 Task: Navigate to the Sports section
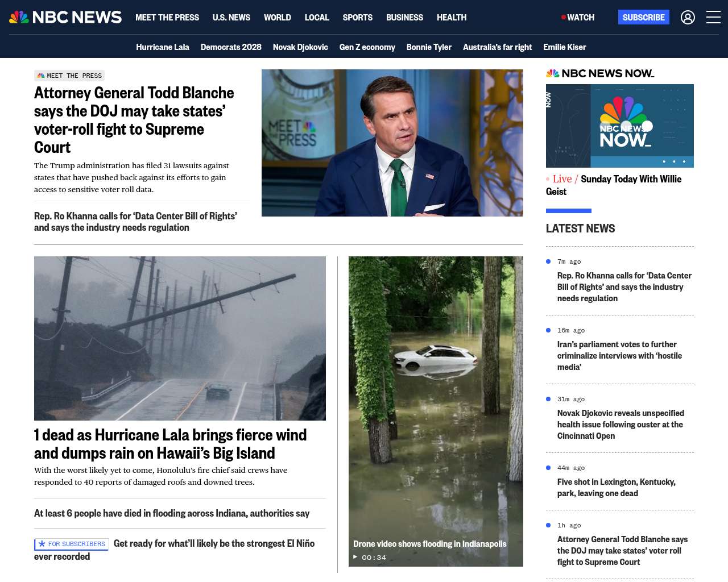pos(358,18)
